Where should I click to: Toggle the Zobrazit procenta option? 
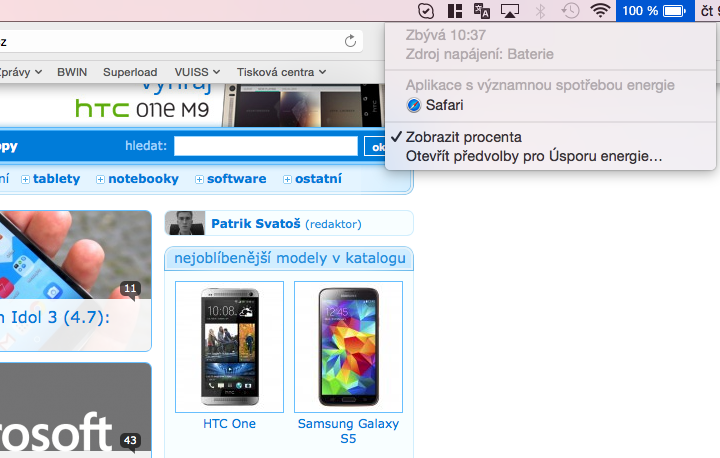(463, 137)
